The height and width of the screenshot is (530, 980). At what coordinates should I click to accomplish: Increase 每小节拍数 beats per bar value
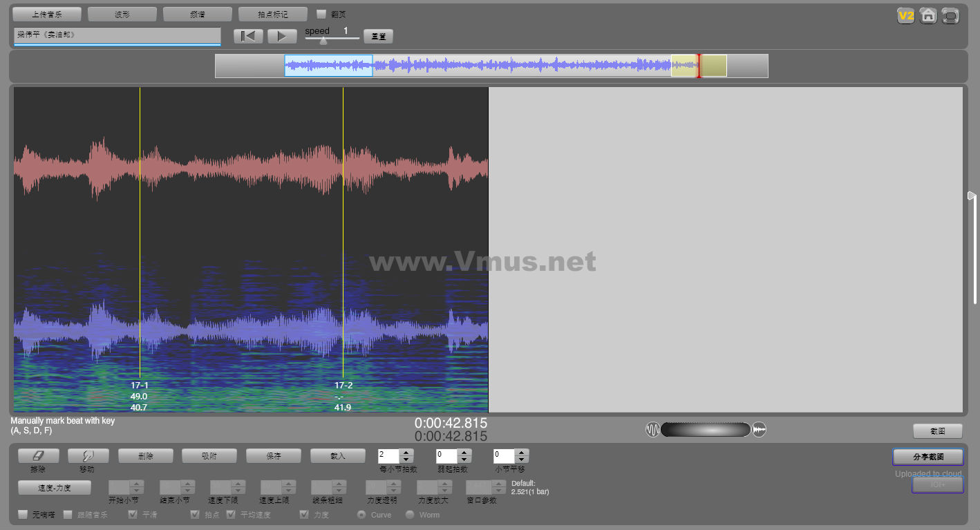click(406, 453)
